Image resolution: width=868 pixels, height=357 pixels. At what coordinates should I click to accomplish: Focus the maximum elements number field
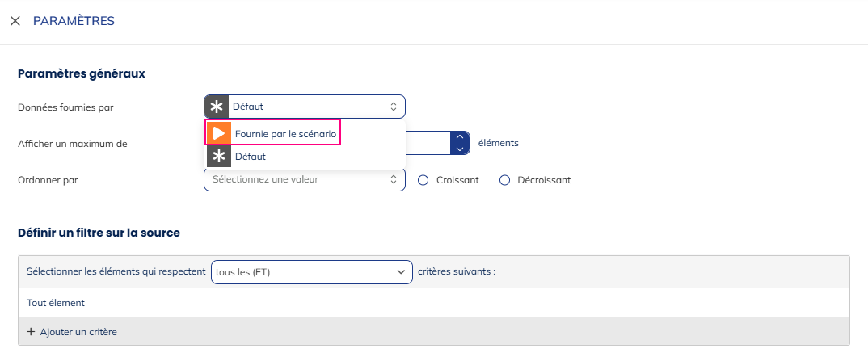(x=425, y=143)
